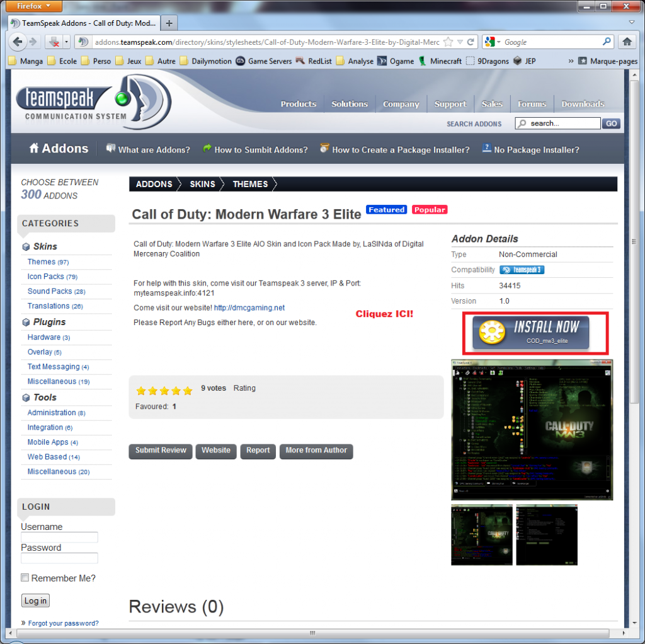Click the search addons input field
Screen dimensions: 645x644
coord(557,124)
